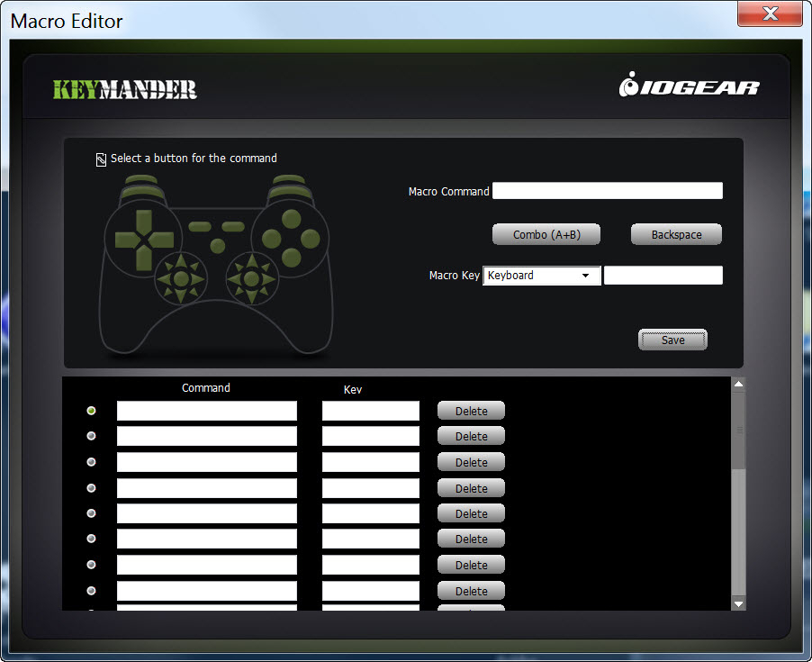Click the Macro Key value field beside Keyboard

tap(663, 276)
